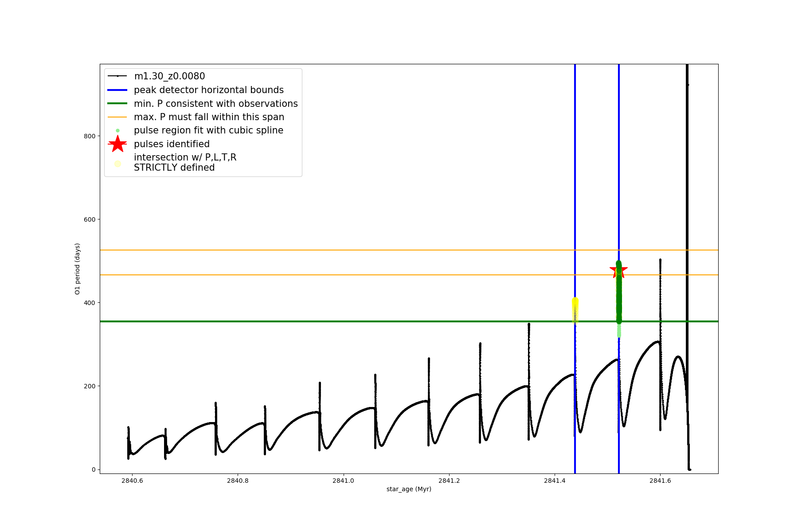
Task: Click the orange line swatch in the legend
Action: pyautogui.click(x=117, y=117)
